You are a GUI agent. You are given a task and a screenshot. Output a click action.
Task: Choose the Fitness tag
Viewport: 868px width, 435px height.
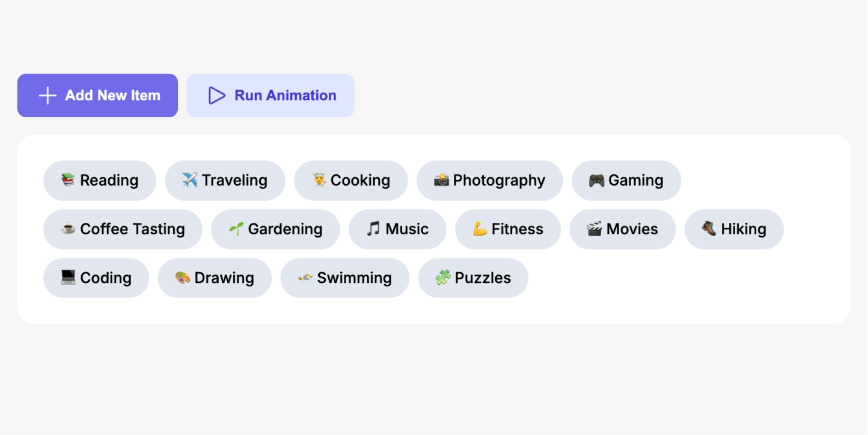[508, 229]
